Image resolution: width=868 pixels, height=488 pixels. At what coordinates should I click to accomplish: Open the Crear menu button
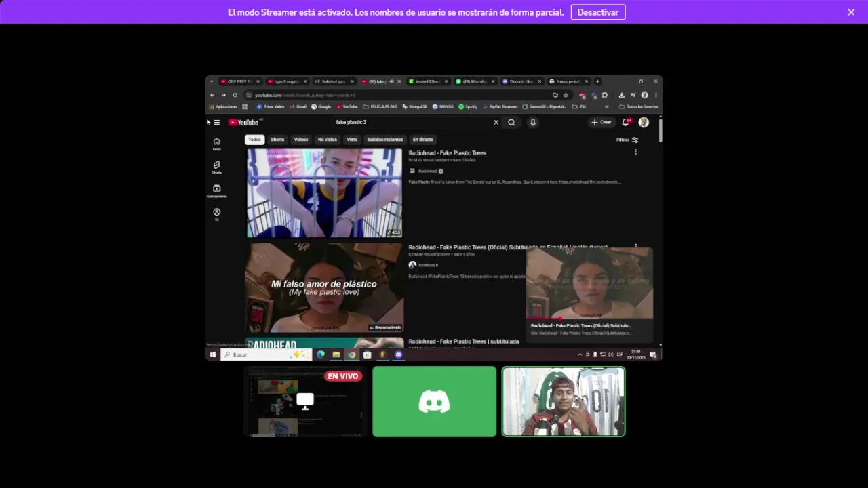(x=601, y=123)
